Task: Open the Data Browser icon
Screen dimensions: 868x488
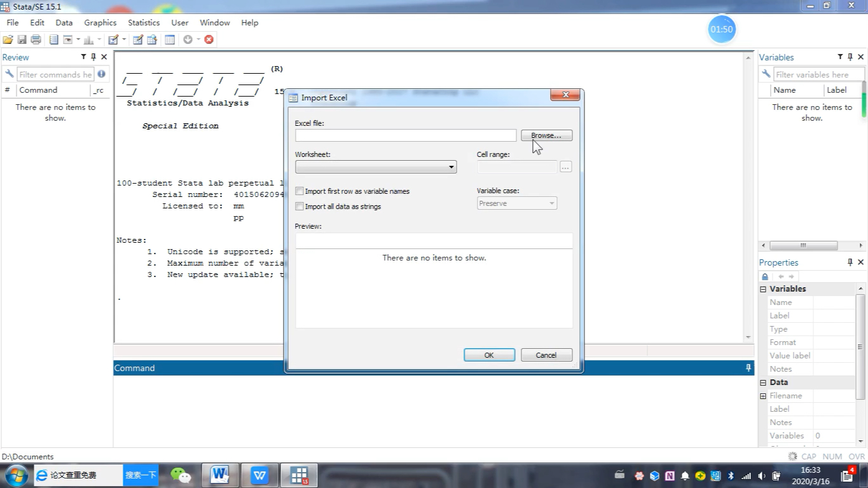Action: [152, 39]
